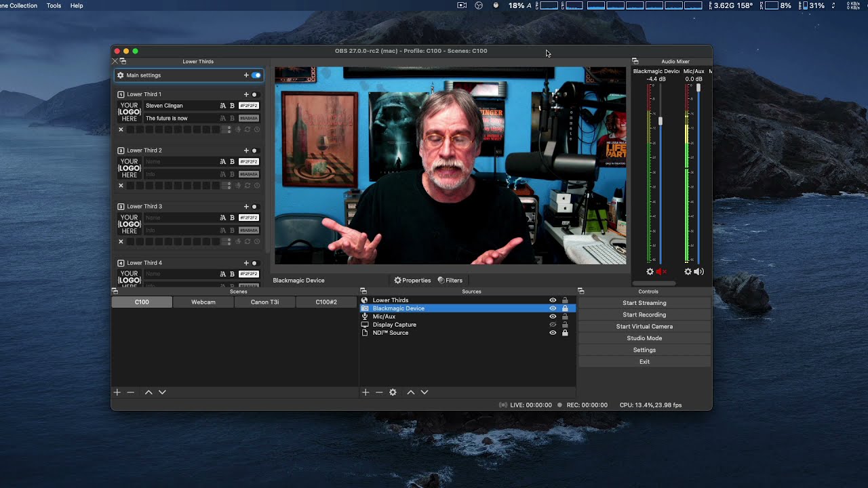The image size is (868, 488).
Task: Undock the Lower Thirds panel
Action: coord(123,62)
